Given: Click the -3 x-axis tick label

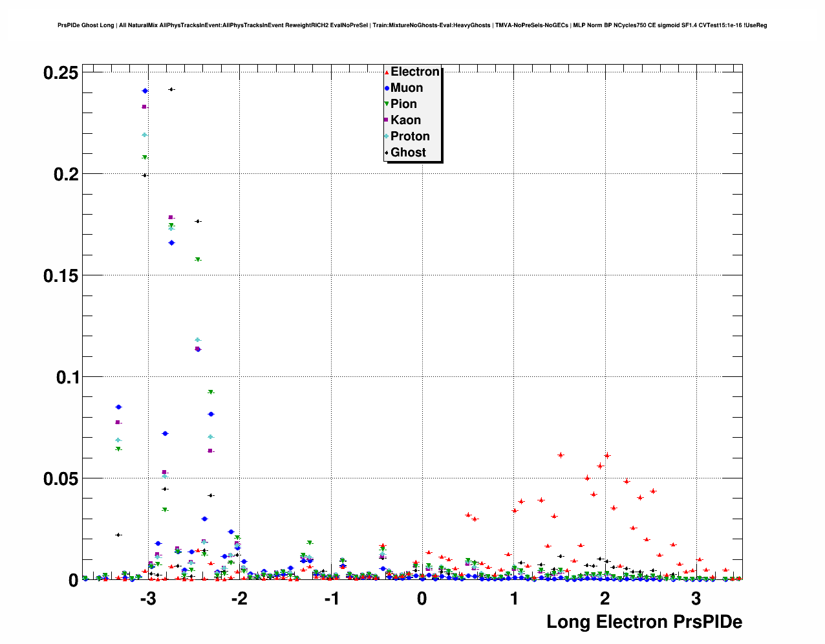Looking at the screenshot, I should click(x=147, y=599).
